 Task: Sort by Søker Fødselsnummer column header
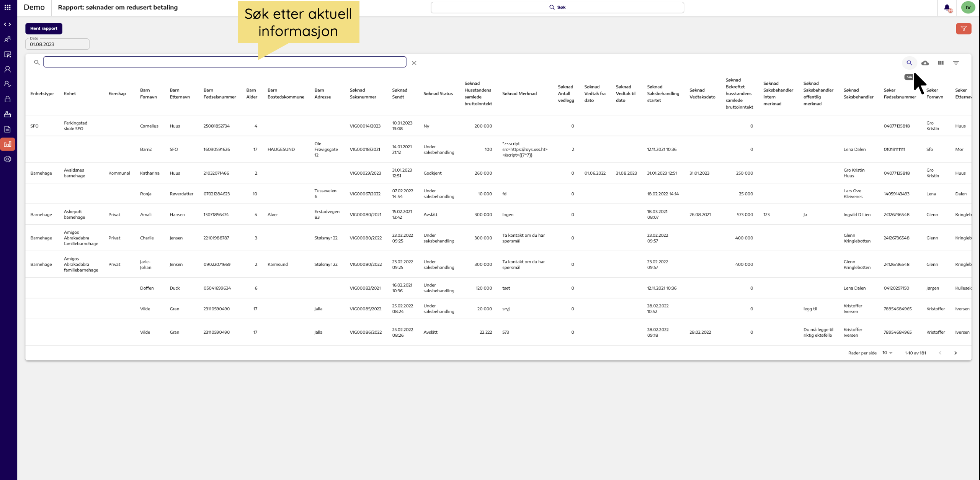coord(900,93)
